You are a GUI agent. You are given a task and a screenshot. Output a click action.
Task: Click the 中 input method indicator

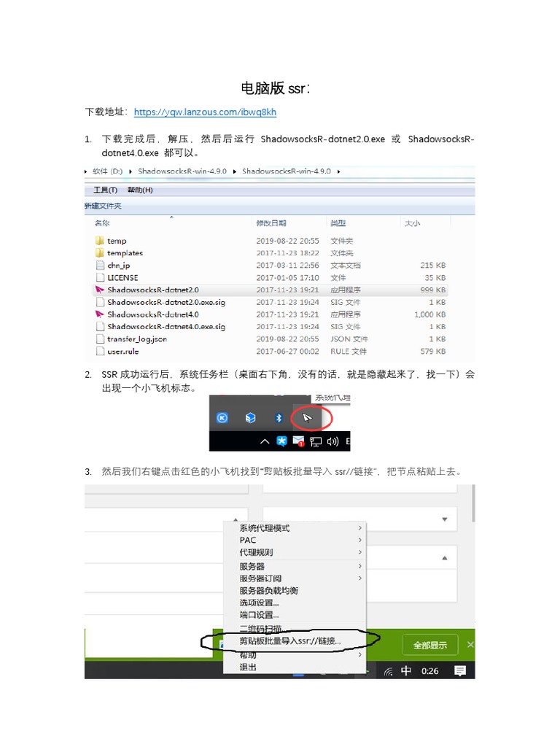405,671
